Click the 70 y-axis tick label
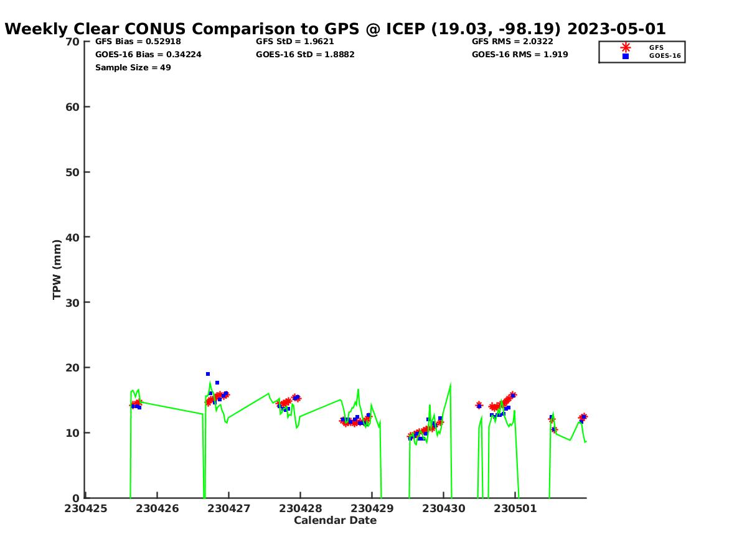747x560 pixels. tap(72, 42)
